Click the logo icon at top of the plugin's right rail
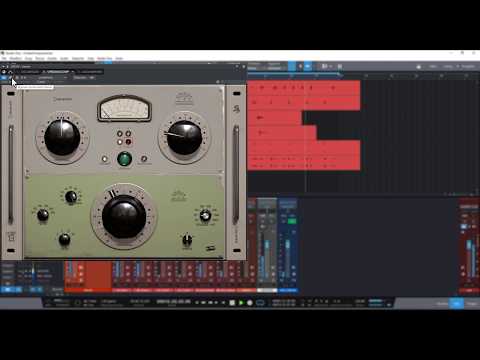This screenshot has height=360, width=480. tap(236, 109)
